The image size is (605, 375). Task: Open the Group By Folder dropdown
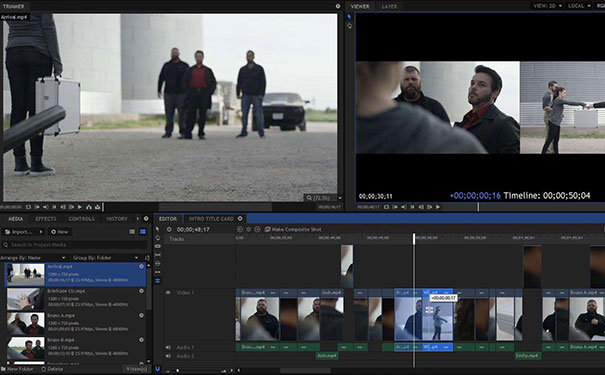pos(105,258)
